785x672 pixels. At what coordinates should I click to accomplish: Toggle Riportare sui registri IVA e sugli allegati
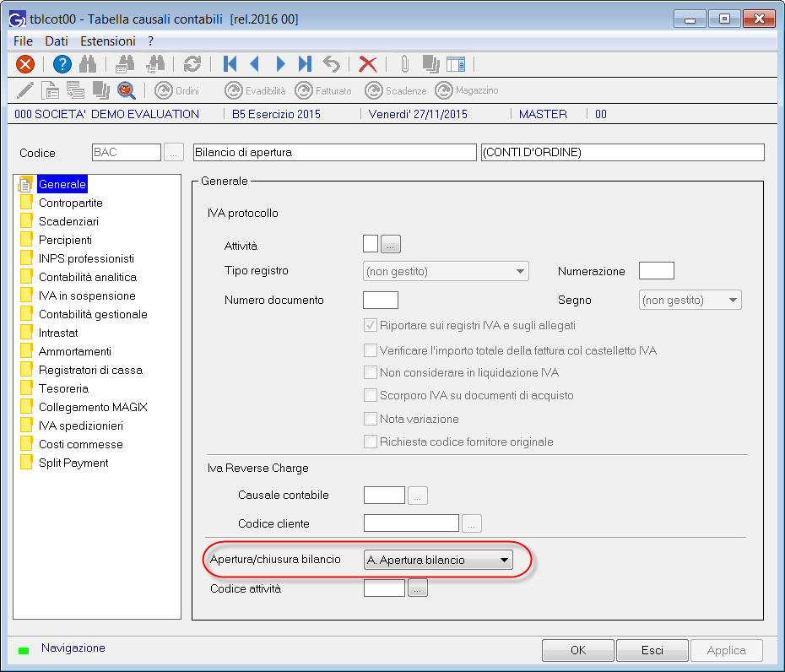pyautogui.click(x=370, y=326)
